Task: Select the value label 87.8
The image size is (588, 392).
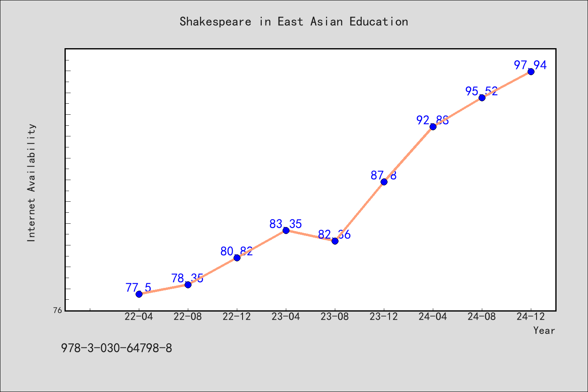Action: (x=383, y=175)
